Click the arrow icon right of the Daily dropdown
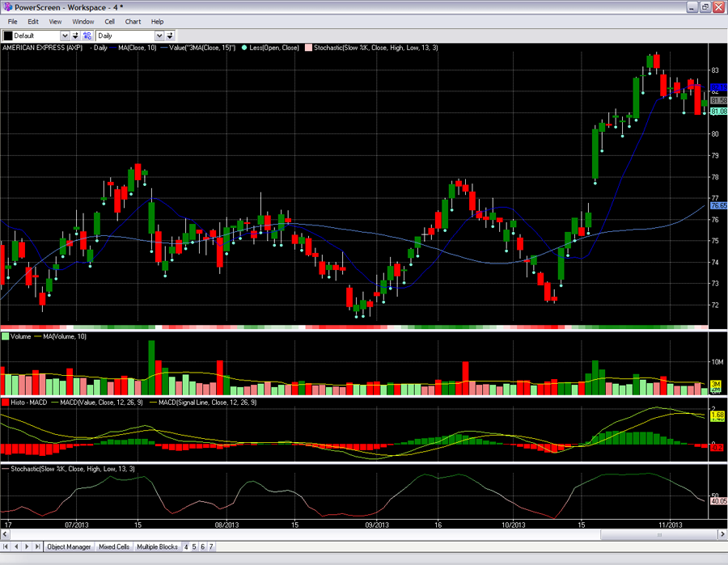728x565 pixels. (171, 36)
